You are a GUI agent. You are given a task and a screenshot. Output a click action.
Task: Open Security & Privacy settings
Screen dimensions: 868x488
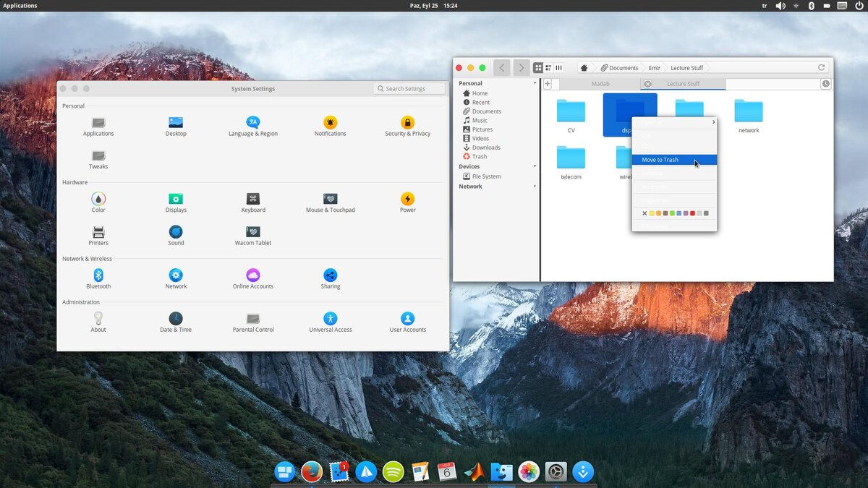(x=408, y=127)
